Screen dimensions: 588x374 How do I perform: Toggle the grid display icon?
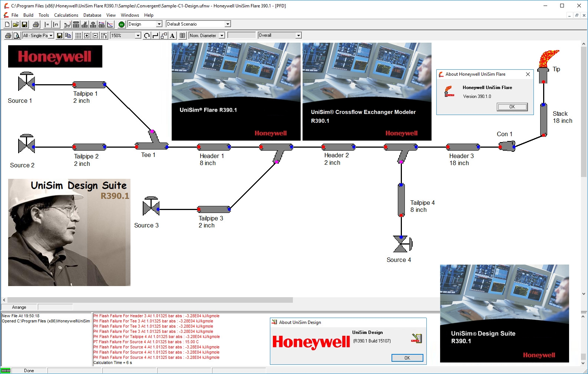78,36
